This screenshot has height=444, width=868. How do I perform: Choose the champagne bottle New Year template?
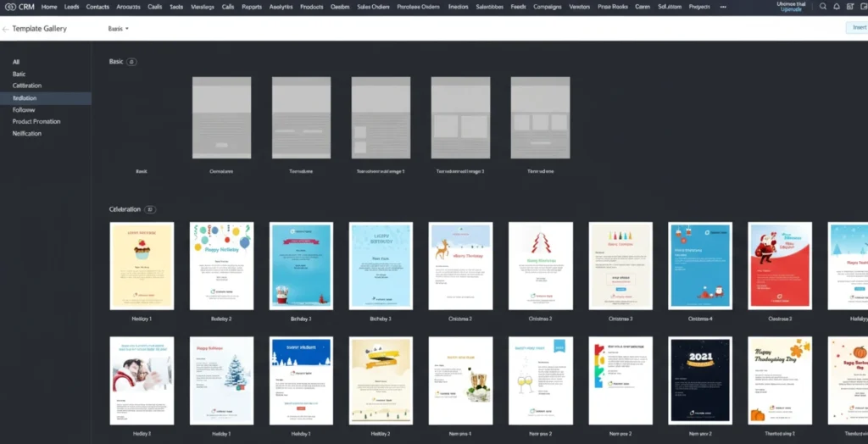[460, 380]
